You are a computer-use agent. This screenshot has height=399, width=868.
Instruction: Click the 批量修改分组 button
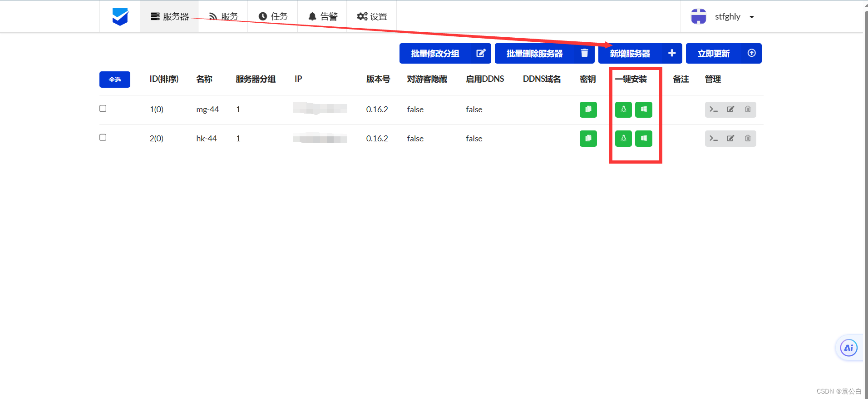click(445, 54)
